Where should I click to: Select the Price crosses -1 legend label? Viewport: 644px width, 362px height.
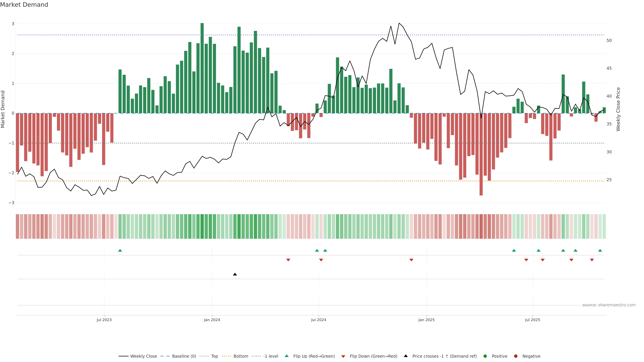[444, 356]
